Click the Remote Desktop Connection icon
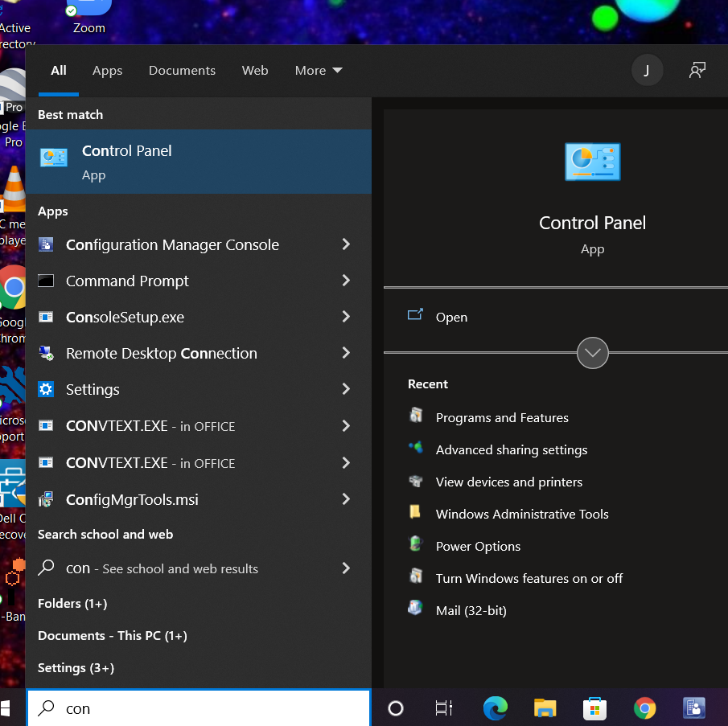This screenshot has height=726, width=728. pos(46,353)
